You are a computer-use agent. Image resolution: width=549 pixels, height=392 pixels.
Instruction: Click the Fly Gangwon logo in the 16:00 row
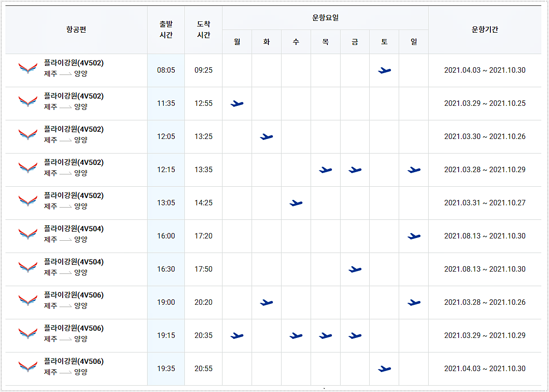(28, 234)
